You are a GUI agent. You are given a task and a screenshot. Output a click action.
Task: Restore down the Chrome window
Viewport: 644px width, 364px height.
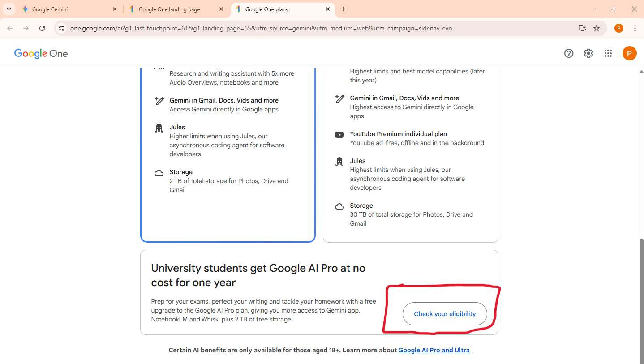point(614,9)
